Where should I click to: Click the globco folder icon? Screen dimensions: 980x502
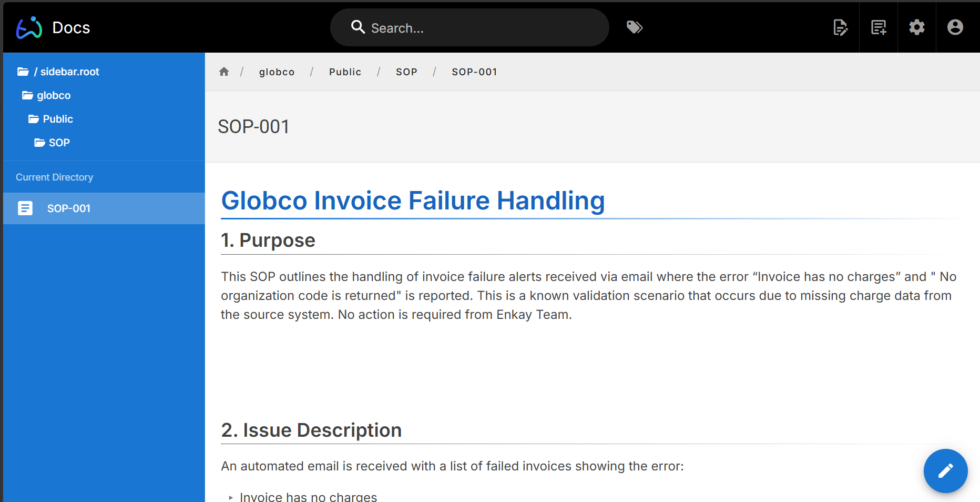click(27, 95)
